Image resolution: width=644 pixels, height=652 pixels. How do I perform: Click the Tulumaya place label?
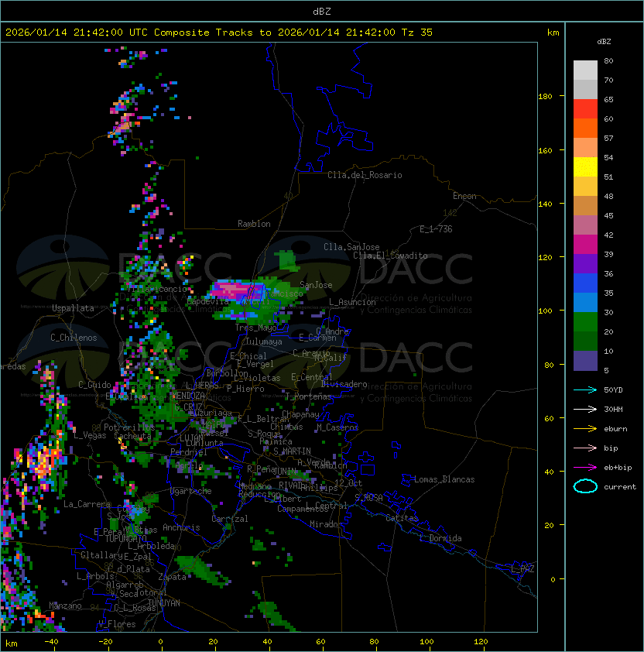coord(264,341)
